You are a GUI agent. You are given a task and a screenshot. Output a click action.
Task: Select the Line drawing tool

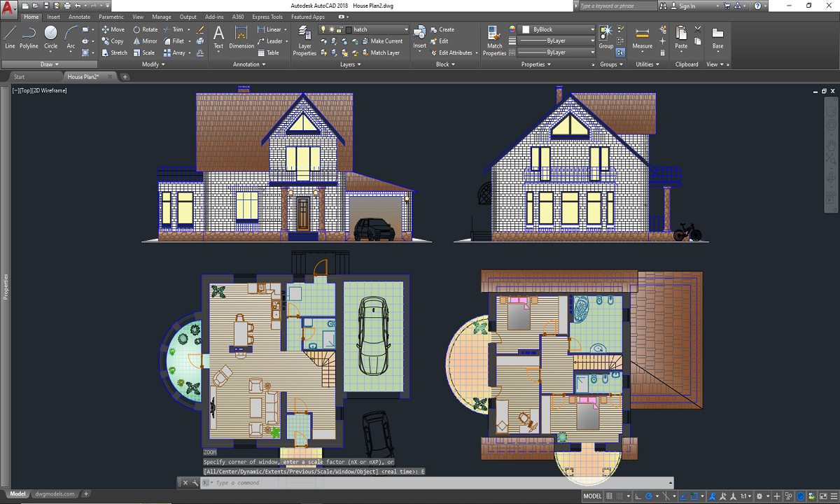(x=10, y=37)
